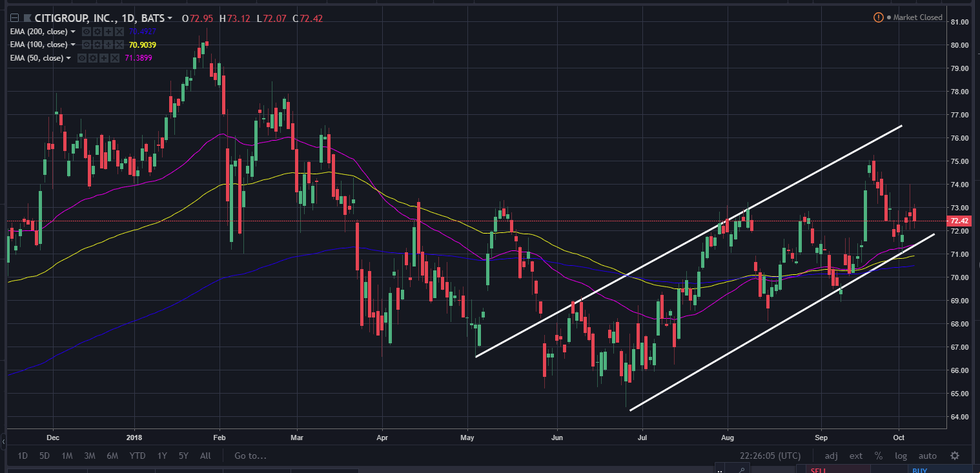980x473 pixels.
Task: Open chart settings gear in bottom bar
Action: tap(955, 456)
